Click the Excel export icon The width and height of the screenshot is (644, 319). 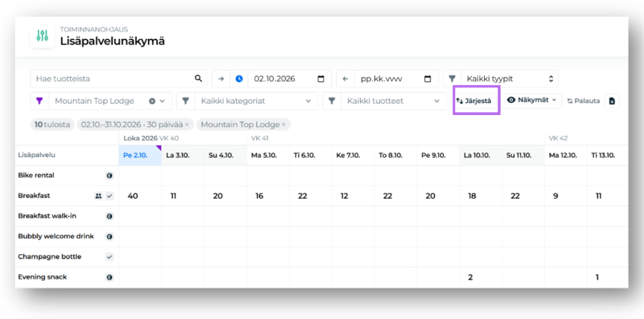coord(612,101)
